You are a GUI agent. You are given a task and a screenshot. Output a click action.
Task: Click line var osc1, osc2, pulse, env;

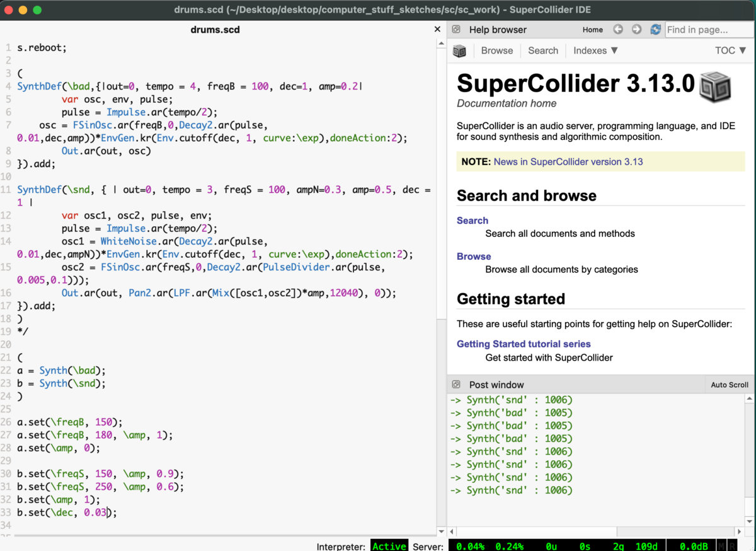point(137,216)
